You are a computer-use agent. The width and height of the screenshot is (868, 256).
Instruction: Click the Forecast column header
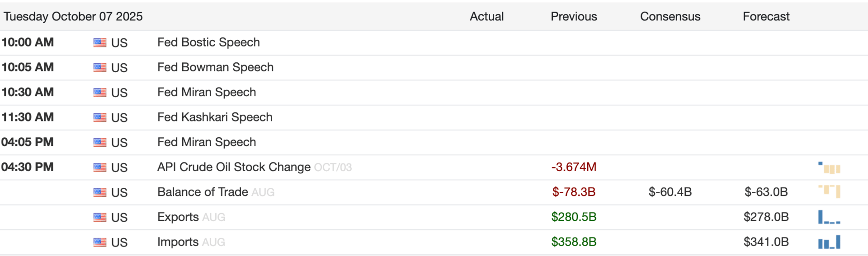766,17
